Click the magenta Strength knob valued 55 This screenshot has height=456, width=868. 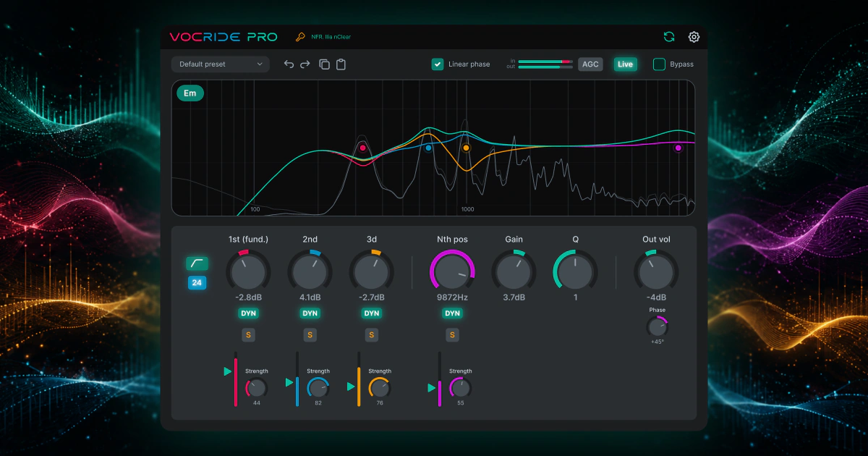click(x=461, y=388)
